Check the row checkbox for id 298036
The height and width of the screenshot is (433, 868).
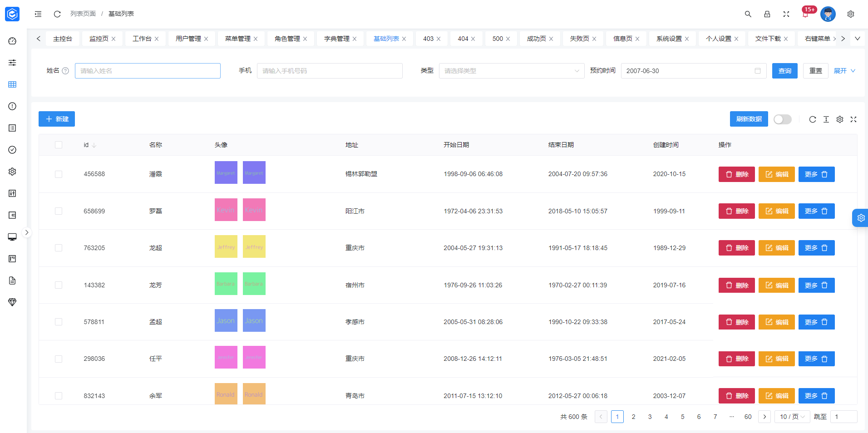coord(59,359)
